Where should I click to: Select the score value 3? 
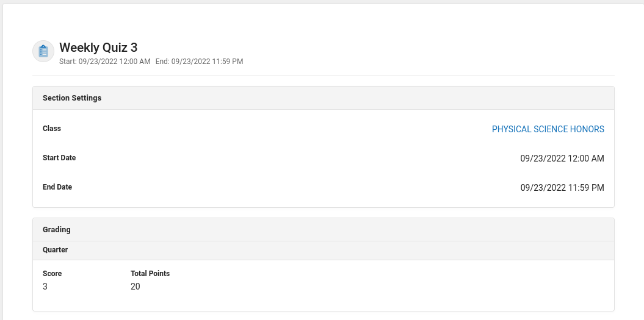[x=45, y=286]
